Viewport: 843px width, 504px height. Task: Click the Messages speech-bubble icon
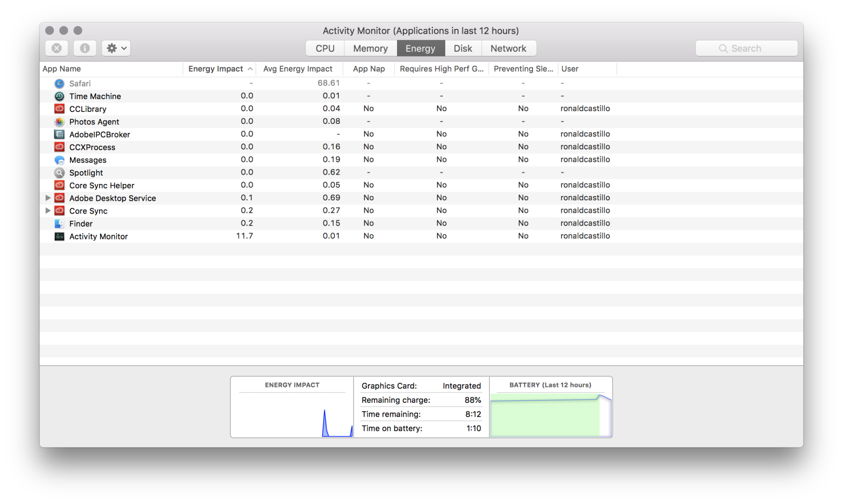tap(60, 160)
